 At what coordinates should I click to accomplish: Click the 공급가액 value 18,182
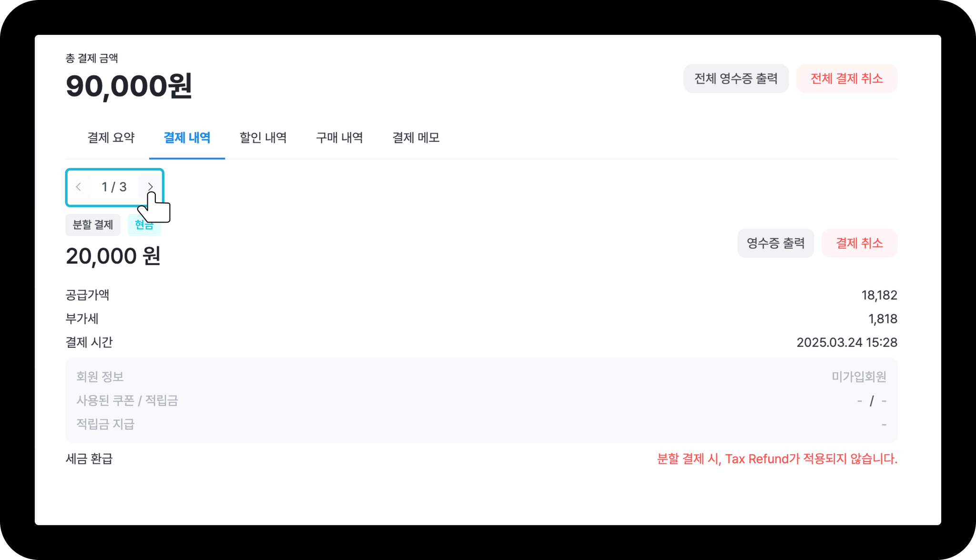[x=879, y=295]
